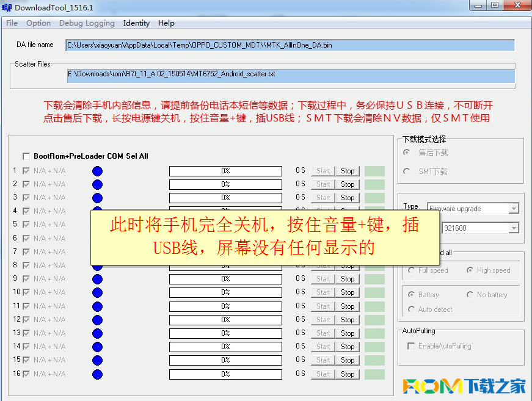This screenshot has height=401, width=532.
Task: Click the blue status circle for row 2
Action: click(97, 184)
